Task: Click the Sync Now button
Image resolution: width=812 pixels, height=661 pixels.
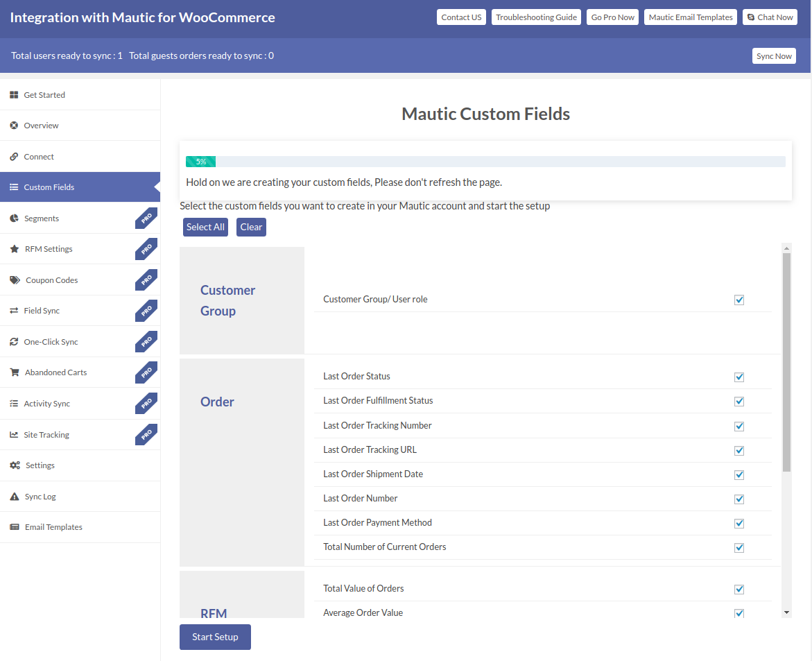Action: [774, 56]
